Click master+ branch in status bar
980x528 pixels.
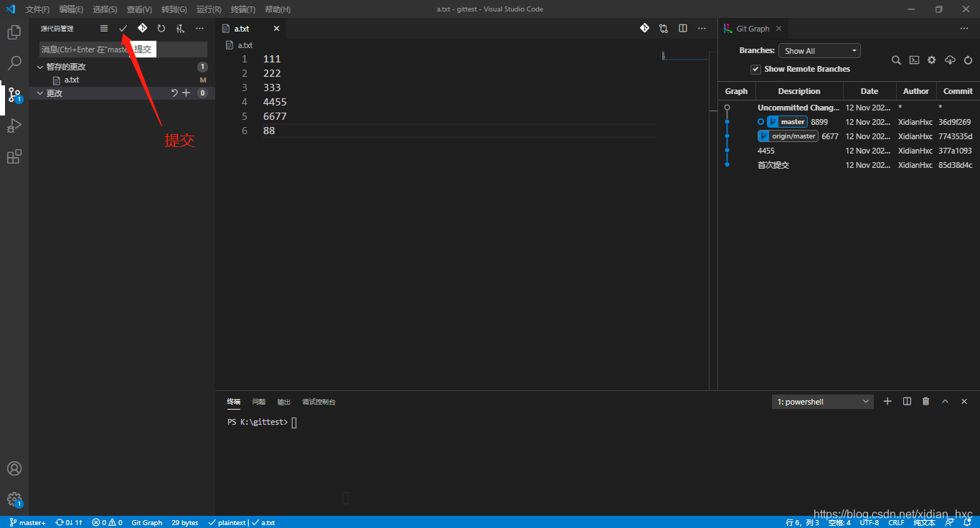pyautogui.click(x=27, y=522)
